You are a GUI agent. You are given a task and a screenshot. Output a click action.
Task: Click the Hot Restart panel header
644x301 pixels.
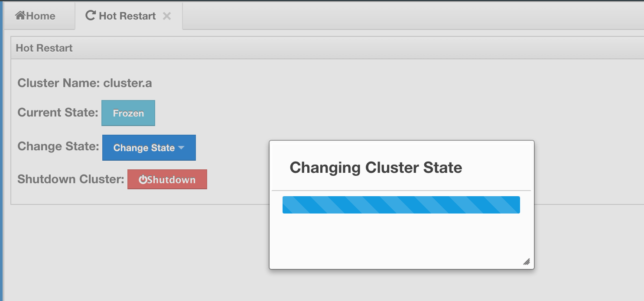327,48
